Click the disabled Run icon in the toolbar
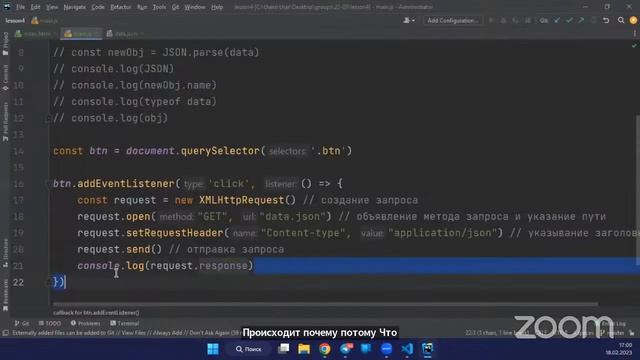Viewport: 640px width, 360px height. (x=491, y=20)
